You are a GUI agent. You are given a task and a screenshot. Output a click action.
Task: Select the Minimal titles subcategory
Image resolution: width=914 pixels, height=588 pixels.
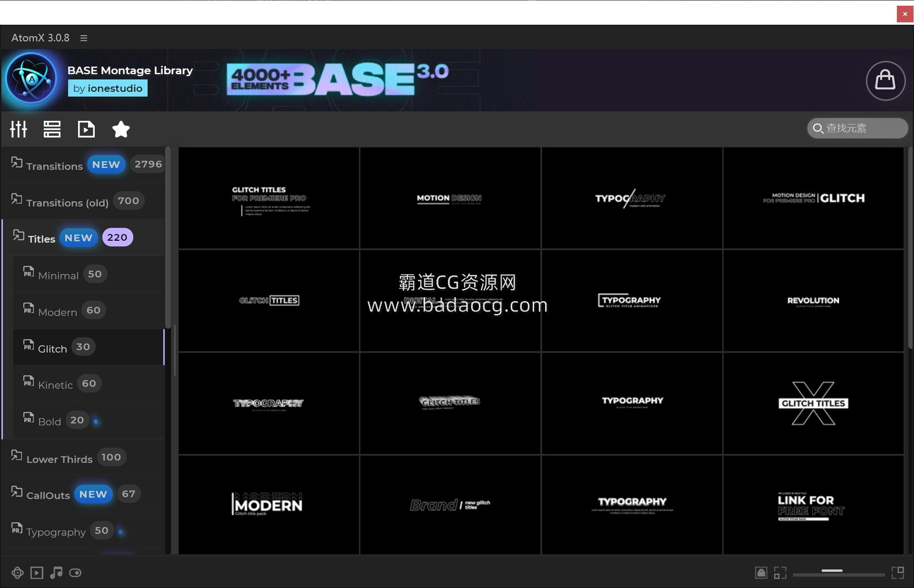tap(89, 274)
